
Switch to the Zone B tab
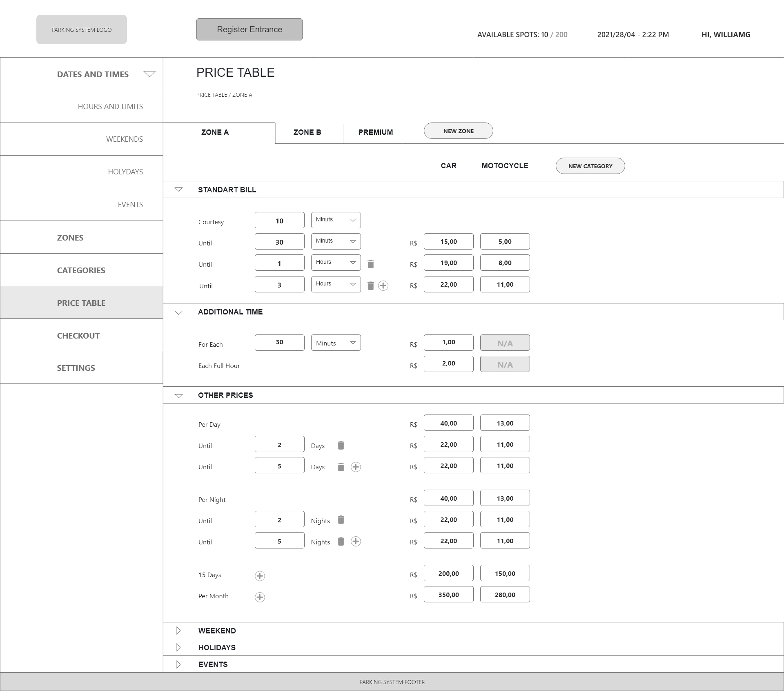click(x=309, y=133)
